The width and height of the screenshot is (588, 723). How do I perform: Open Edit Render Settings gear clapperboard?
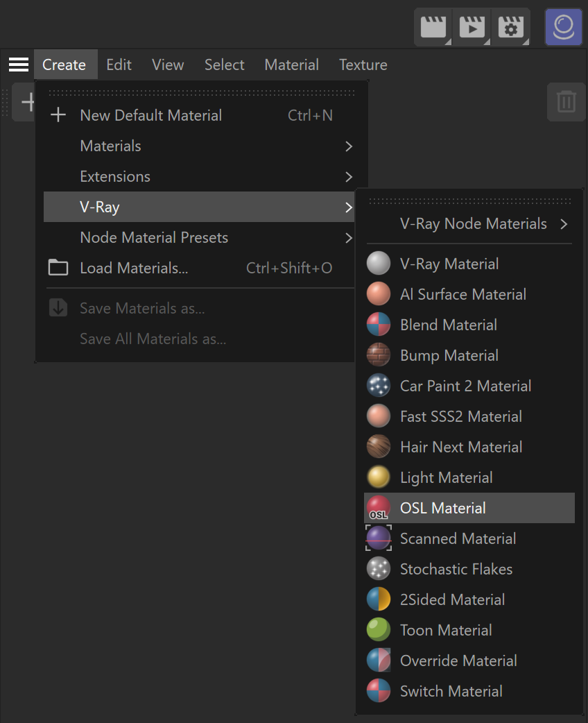510,27
